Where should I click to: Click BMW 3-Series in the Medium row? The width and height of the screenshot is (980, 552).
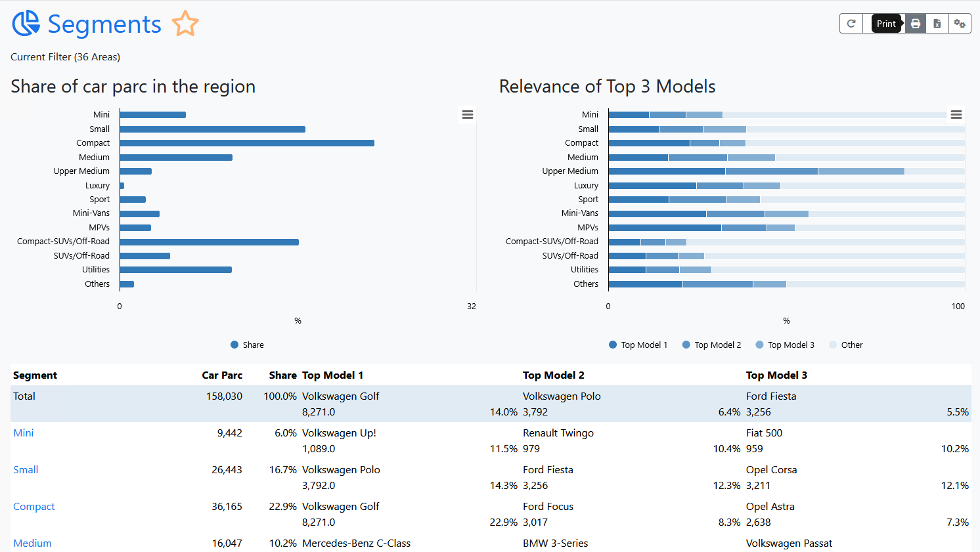click(x=556, y=543)
